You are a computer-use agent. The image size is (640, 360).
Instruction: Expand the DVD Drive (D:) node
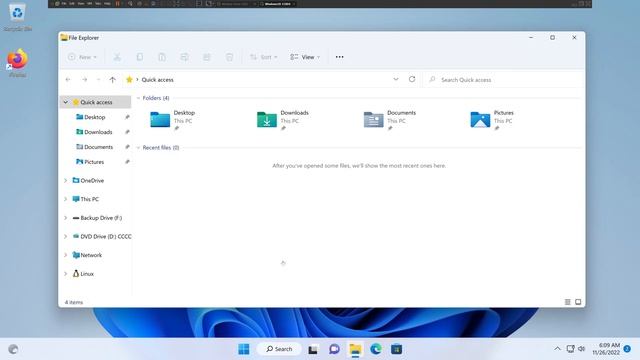[66, 236]
